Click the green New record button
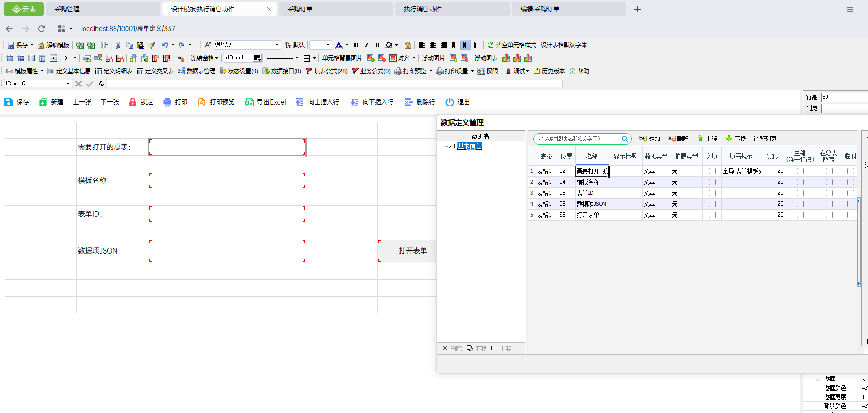Screen dimensions: 868x413 pos(51,102)
